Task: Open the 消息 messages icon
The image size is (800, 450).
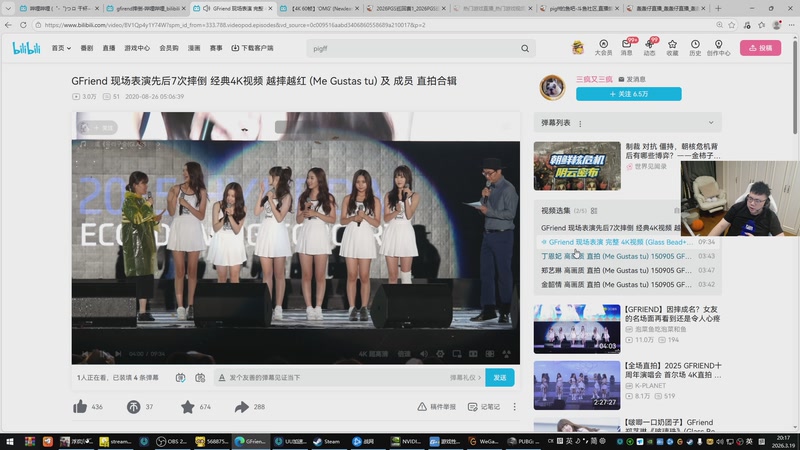Action: tap(627, 47)
